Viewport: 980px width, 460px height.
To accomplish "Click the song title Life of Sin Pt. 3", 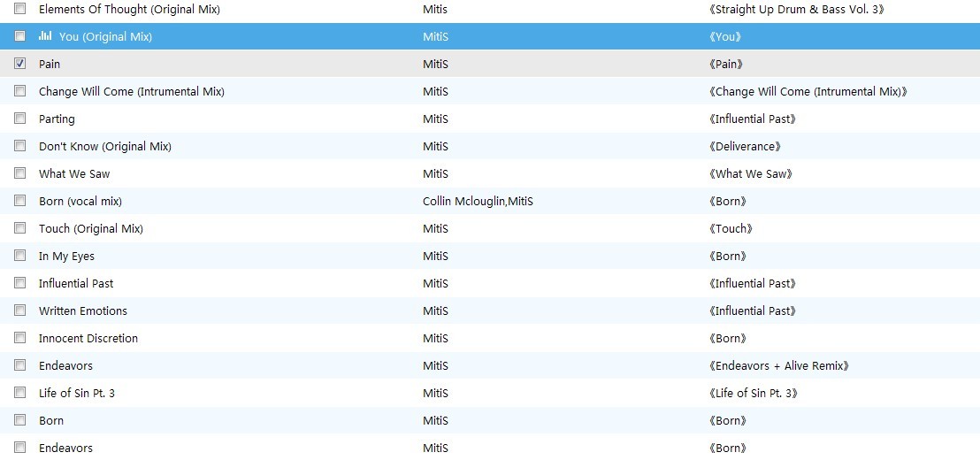I will pos(77,393).
